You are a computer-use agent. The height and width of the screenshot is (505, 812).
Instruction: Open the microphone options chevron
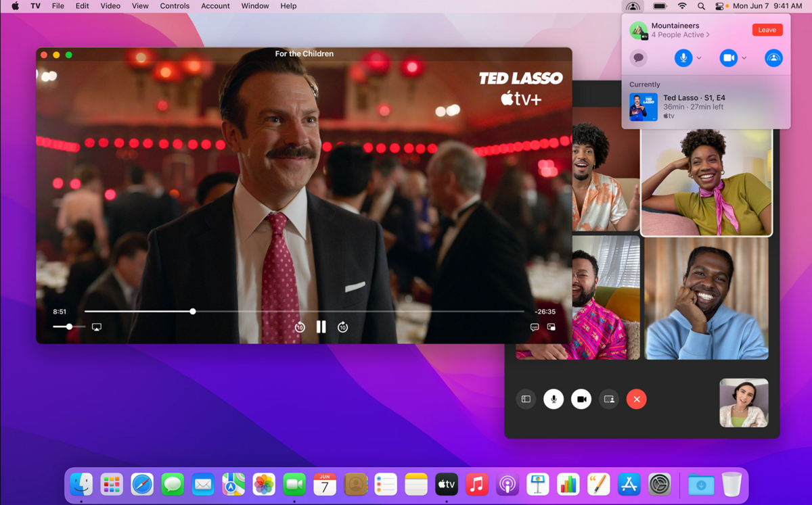[698, 58]
